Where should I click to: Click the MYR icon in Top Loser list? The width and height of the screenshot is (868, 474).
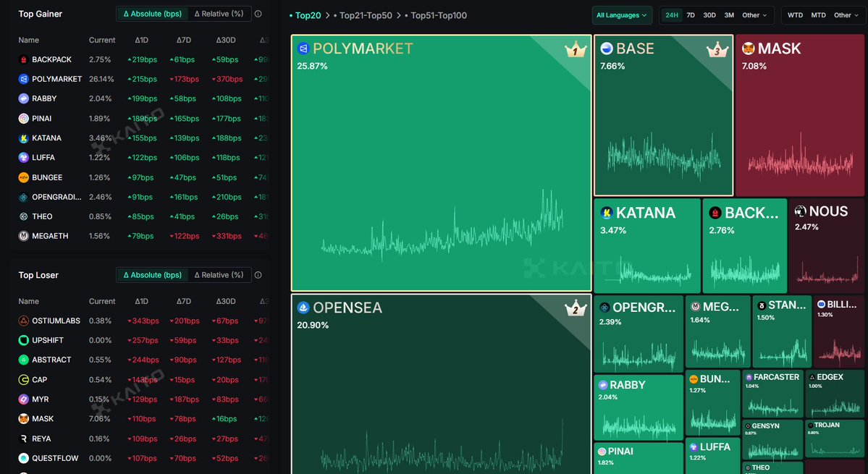[x=23, y=399]
